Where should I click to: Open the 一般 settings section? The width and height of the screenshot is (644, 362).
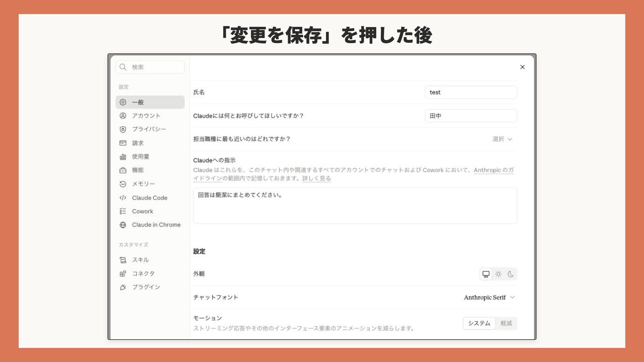[x=150, y=102]
